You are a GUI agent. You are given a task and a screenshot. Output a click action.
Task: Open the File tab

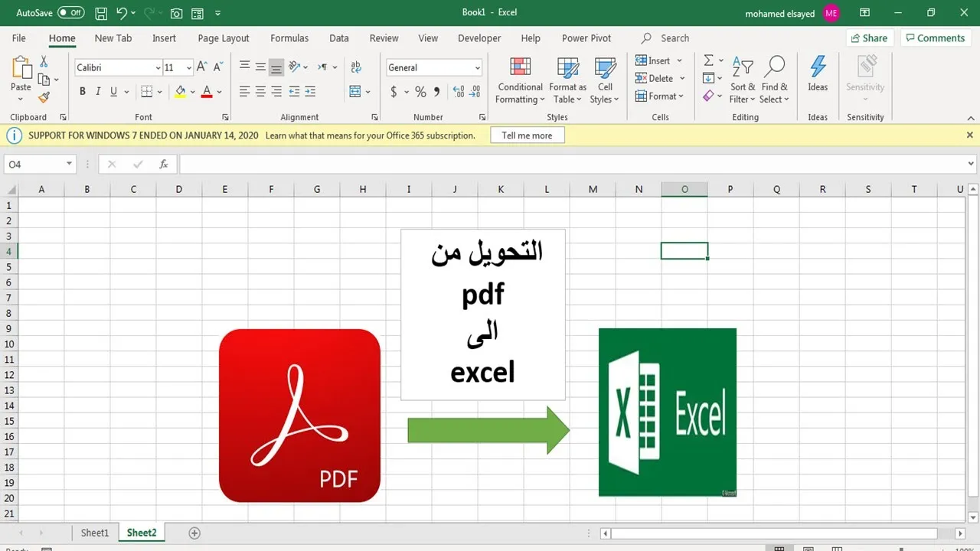[x=19, y=37]
